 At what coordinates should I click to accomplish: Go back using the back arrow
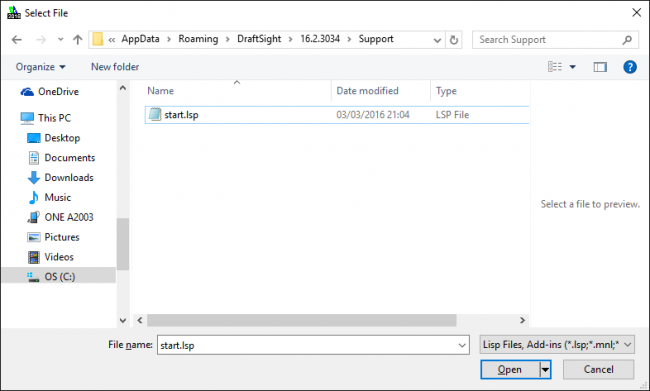[x=17, y=40]
